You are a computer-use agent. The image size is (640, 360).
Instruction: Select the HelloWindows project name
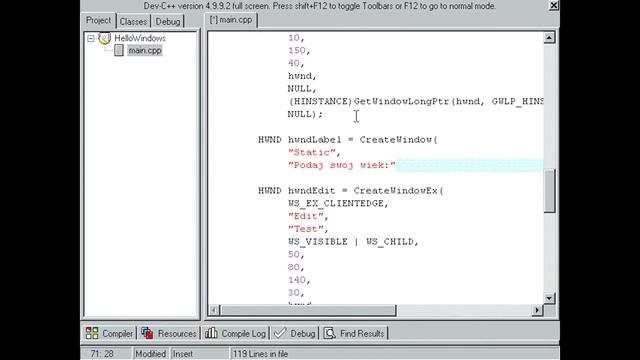click(x=140, y=38)
